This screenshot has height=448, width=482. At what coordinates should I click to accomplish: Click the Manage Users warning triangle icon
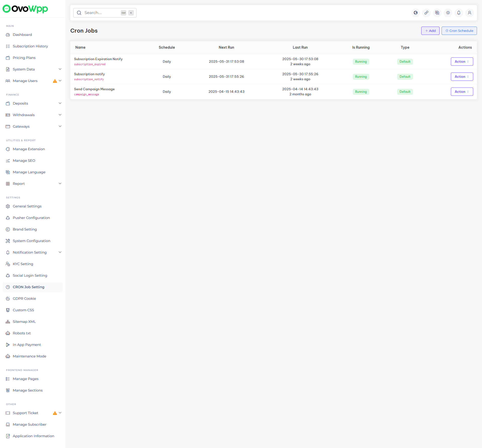[x=55, y=81]
